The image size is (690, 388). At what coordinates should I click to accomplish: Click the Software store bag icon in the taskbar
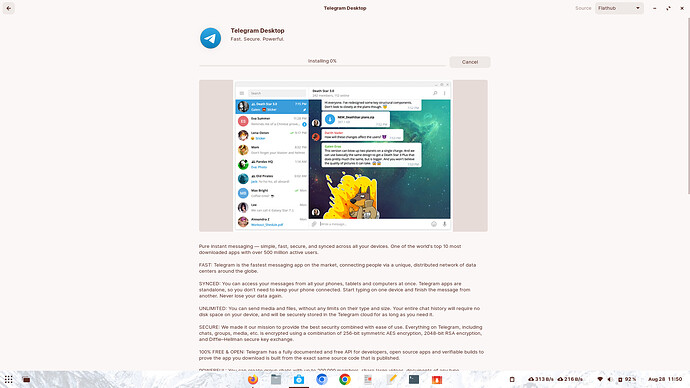(x=299, y=379)
